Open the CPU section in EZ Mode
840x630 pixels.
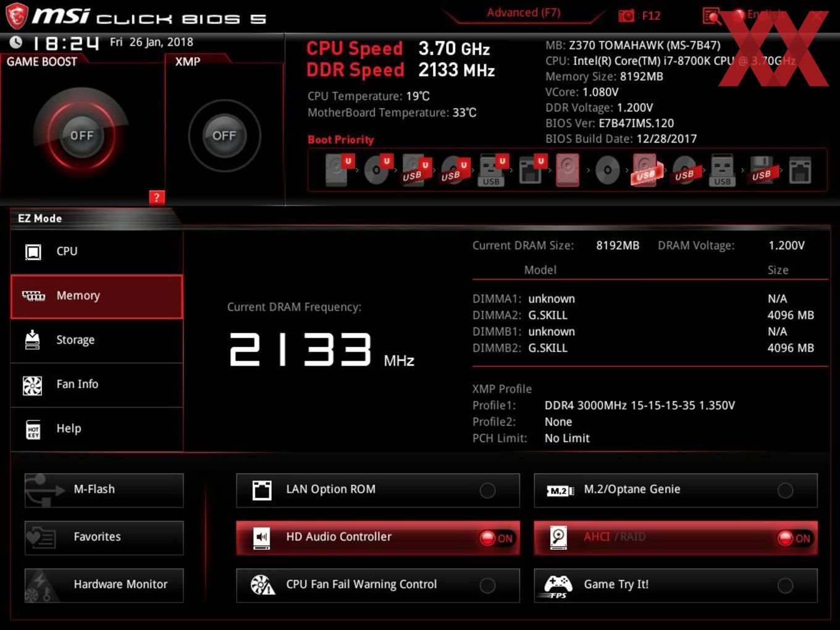(x=97, y=251)
